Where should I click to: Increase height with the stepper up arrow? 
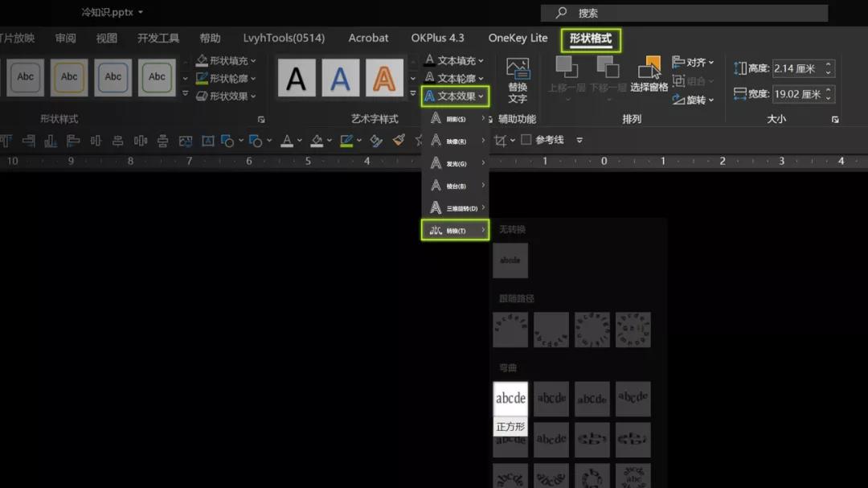click(828, 64)
